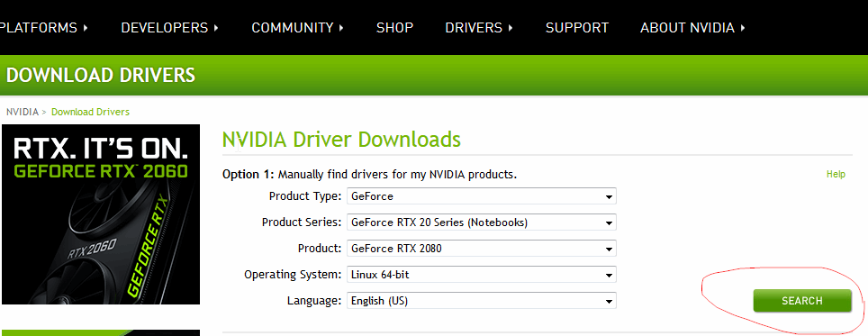Open the Language dropdown
The image size is (868, 336).
click(x=482, y=301)
